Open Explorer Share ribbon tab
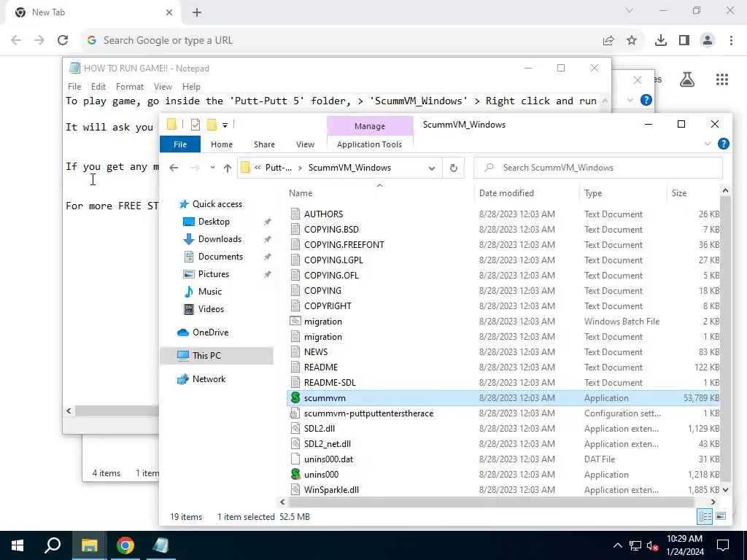 pyautogui.click(x=264, y=144)
